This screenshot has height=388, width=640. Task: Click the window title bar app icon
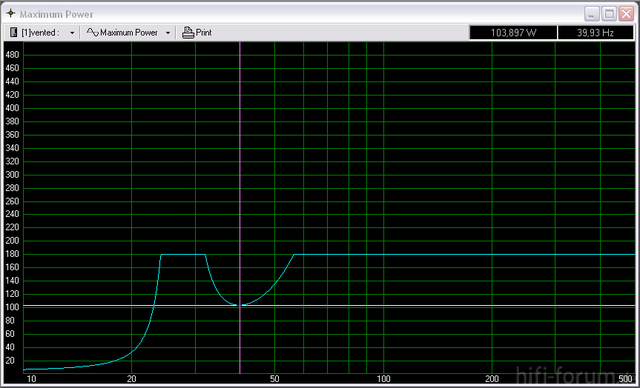pyautogui.click(x=11, y=13)
